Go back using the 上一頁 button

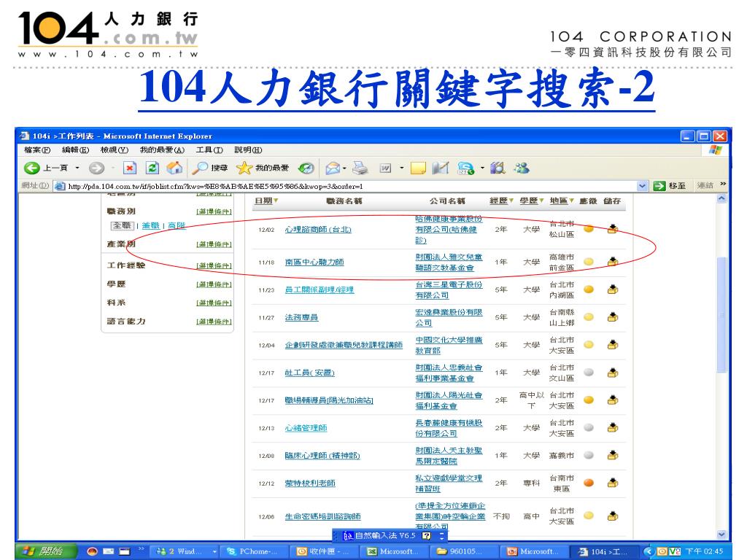point(46,168)
